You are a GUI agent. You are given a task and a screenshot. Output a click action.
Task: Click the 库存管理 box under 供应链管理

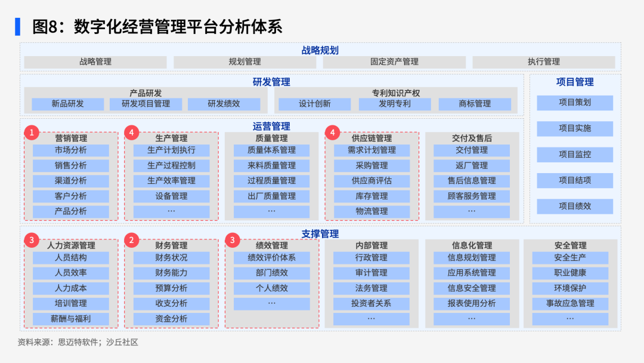pyautogui.click(x=372, y=196)
